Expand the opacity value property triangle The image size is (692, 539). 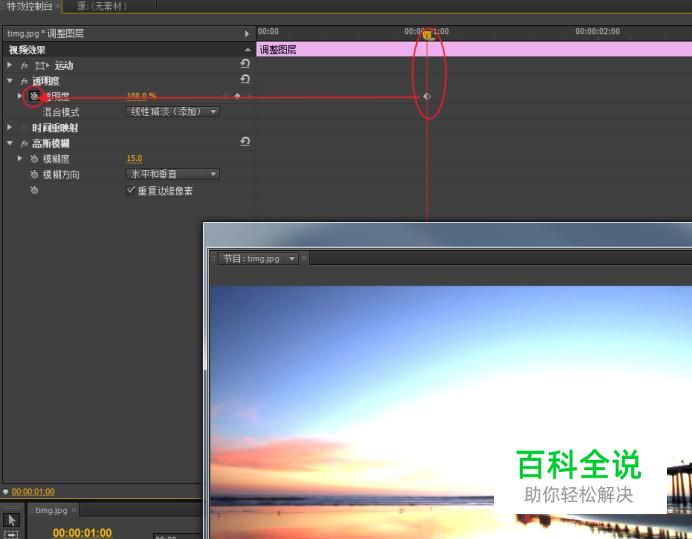pos(19,95)
